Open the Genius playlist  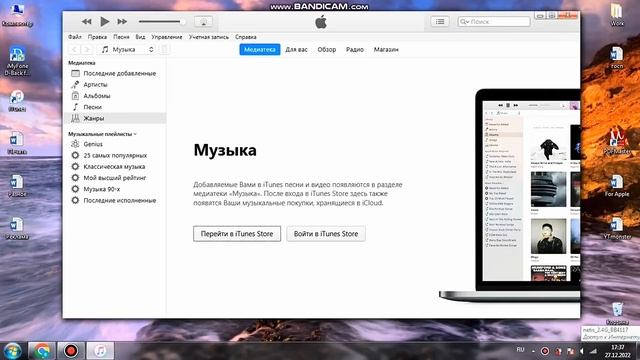pos(115,144)
